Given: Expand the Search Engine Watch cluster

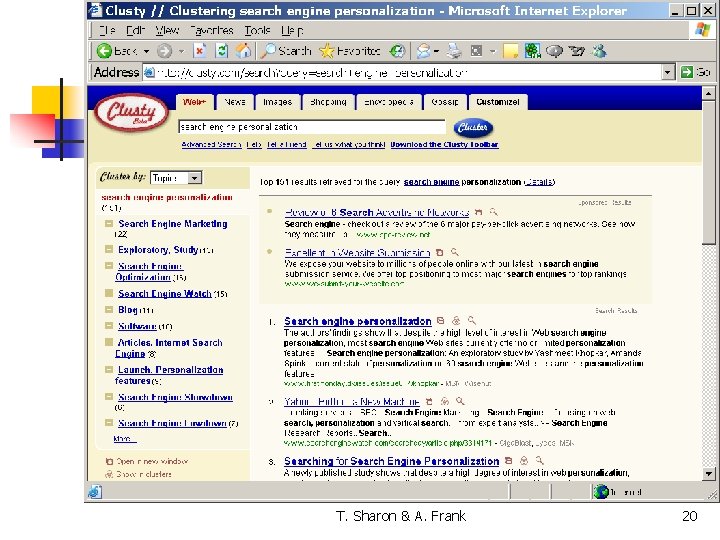Looking at the screenshot, I should pyautogui.click(x=109, y=293).
